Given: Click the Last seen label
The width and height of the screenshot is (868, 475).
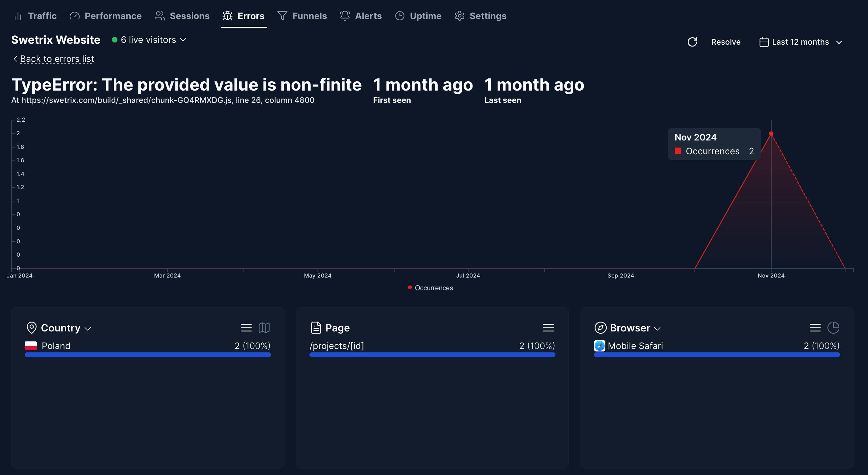Looking at the screenshot, I should coord(503,100).
